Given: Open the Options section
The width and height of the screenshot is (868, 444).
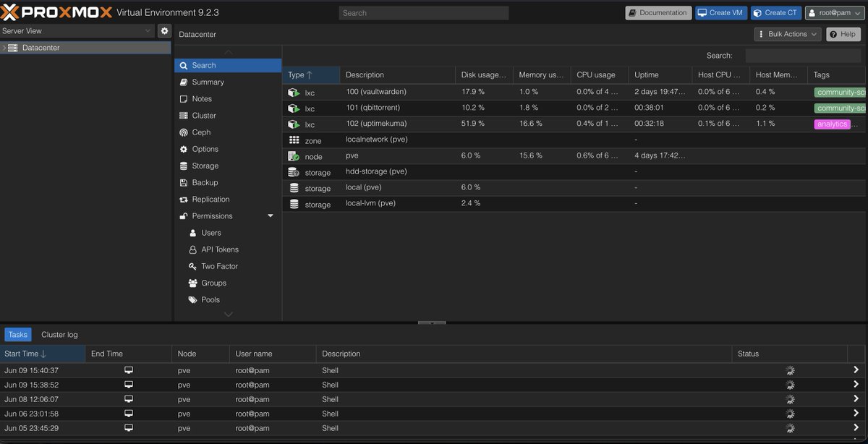Looking at the screenshot, I should tap(228, 149).
